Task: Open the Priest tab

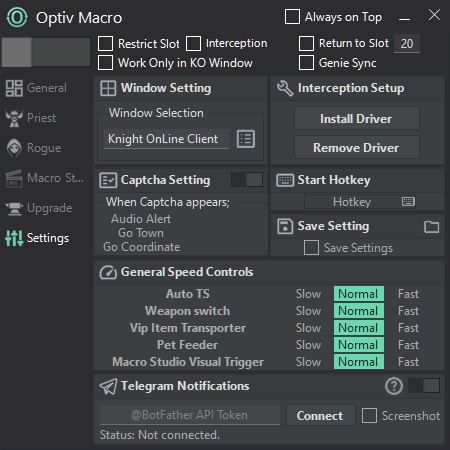Action: click(31, 118)
